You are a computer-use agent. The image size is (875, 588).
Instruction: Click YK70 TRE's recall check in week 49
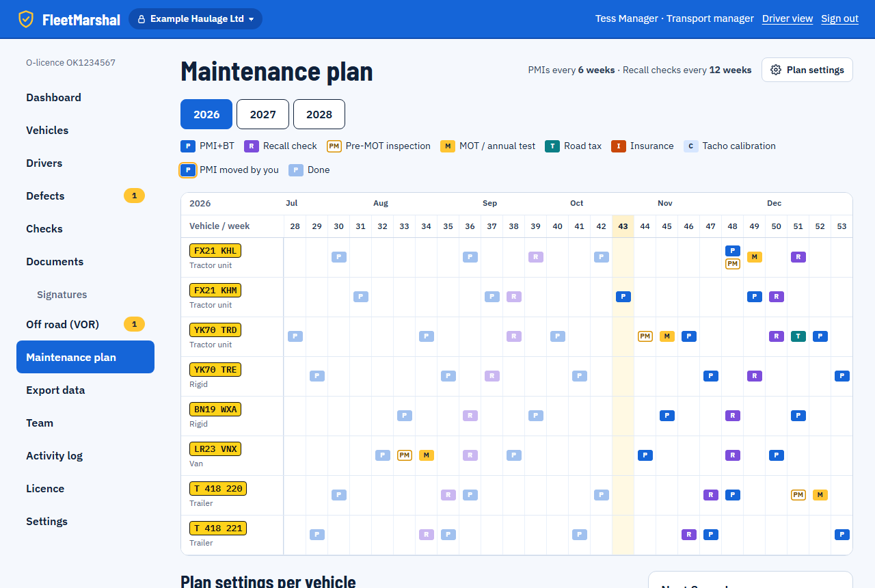pos(755,376)
